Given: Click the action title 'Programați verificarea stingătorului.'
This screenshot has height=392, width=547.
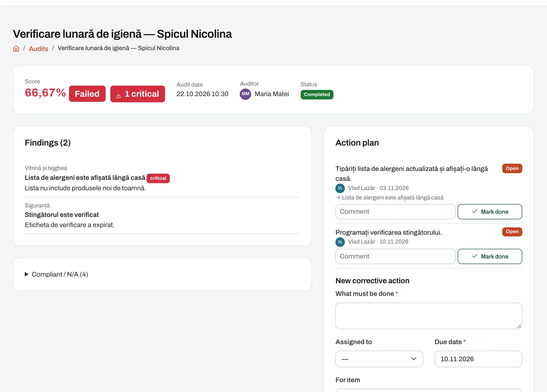Looking at the screenshot, I should coord(389,232).
